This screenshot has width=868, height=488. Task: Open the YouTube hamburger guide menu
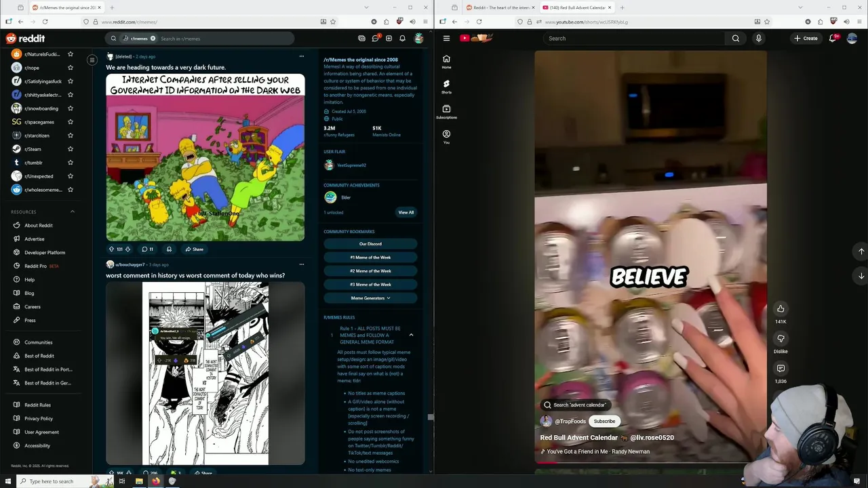pos(446,39)
